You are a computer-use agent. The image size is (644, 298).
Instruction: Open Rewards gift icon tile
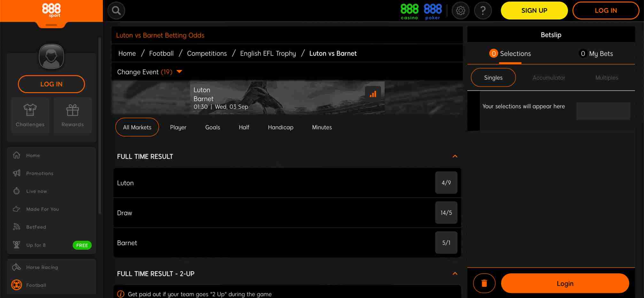pyautogui.click(x=73, y=115)
